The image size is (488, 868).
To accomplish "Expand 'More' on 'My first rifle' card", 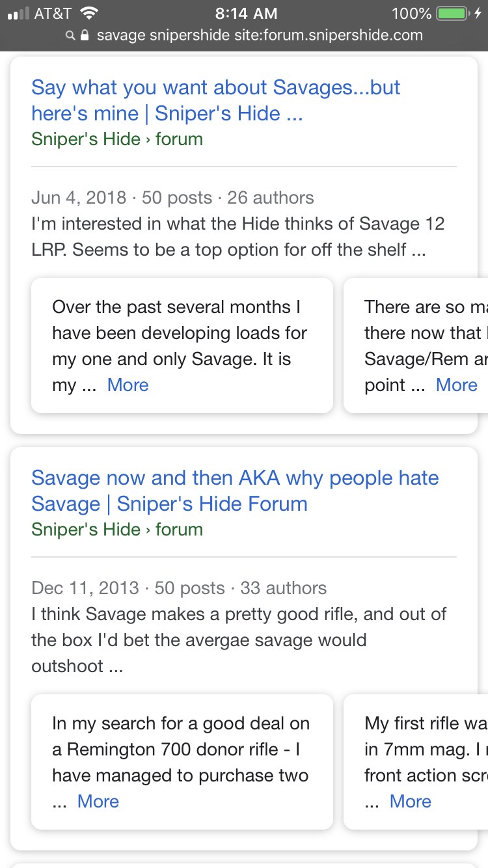I will pyautogui.click(x=411, y=802).
